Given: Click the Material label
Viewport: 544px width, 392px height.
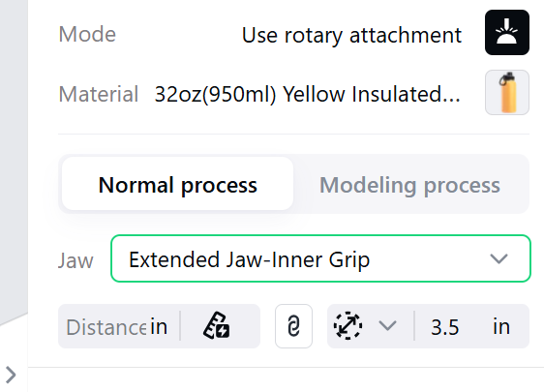Looking at the screenshot, I should pyautogui.click(x=98, y=94).
